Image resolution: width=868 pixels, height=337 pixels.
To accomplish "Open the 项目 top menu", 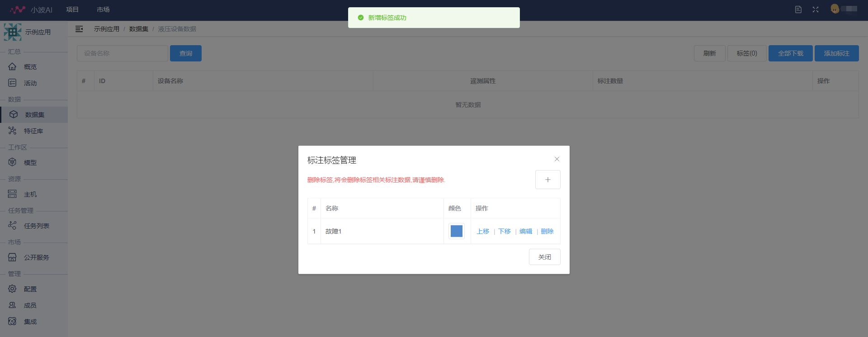I will click(x=72, y=9).
